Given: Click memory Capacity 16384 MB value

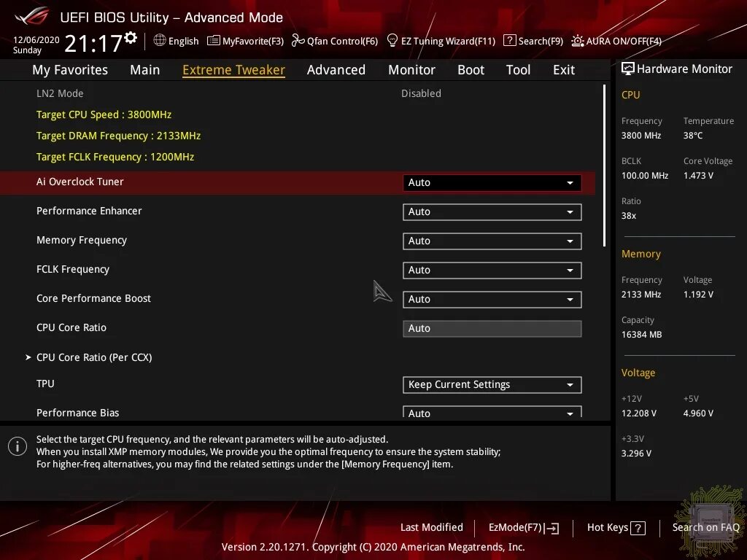Looking at the screenshot, I should (641, 335).
